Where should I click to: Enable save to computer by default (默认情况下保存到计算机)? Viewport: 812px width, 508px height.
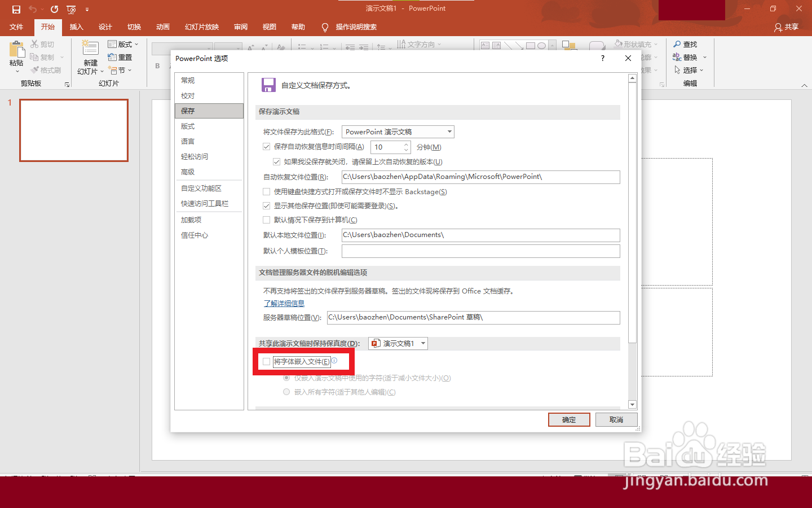point(267,220)
